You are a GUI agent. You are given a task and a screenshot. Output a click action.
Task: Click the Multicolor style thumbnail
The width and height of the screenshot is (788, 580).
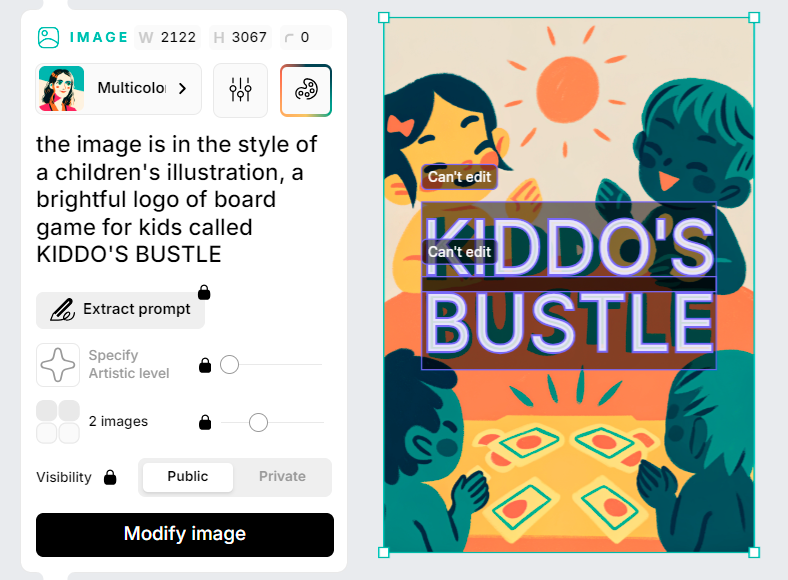(x=61, y=89)
